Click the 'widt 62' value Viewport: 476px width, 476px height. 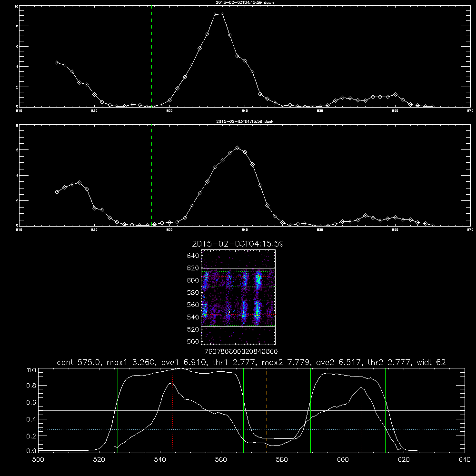431,362
